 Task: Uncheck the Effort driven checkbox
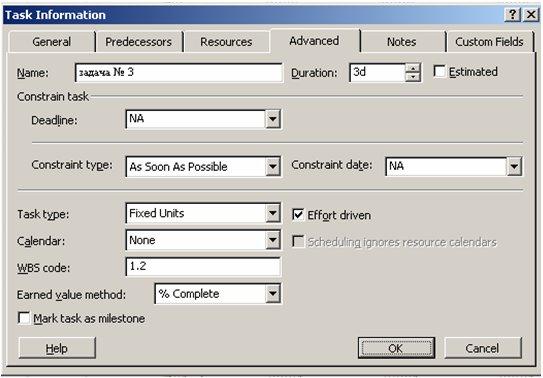pyautogui.click(x=298, y=215)
